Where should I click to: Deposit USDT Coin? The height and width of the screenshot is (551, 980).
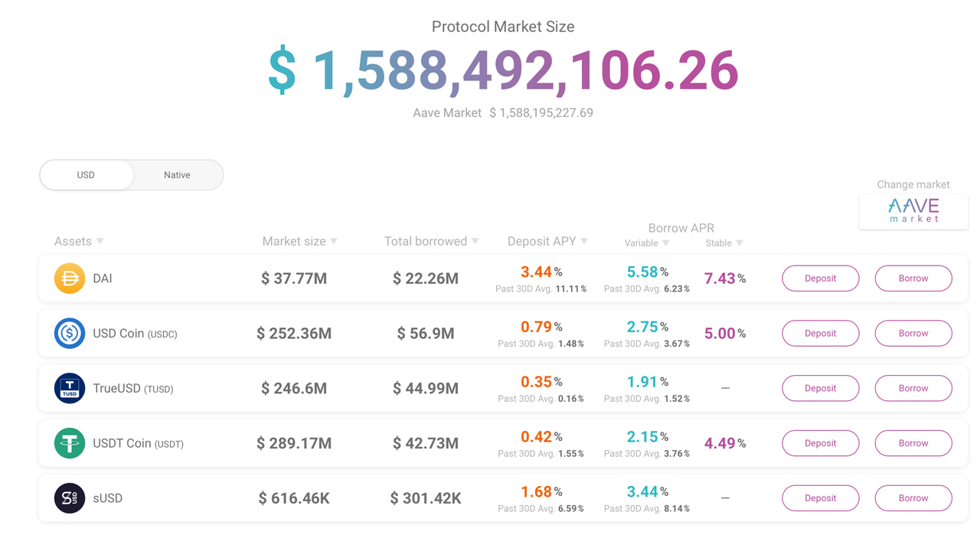(x=821, y=443)
